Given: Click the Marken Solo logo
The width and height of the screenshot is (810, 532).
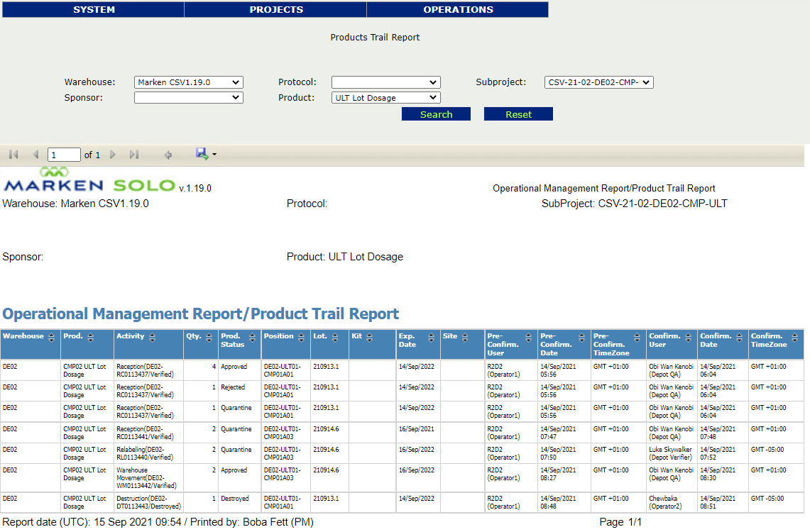Looking at the screenshot, I should (x=89, y=180).
